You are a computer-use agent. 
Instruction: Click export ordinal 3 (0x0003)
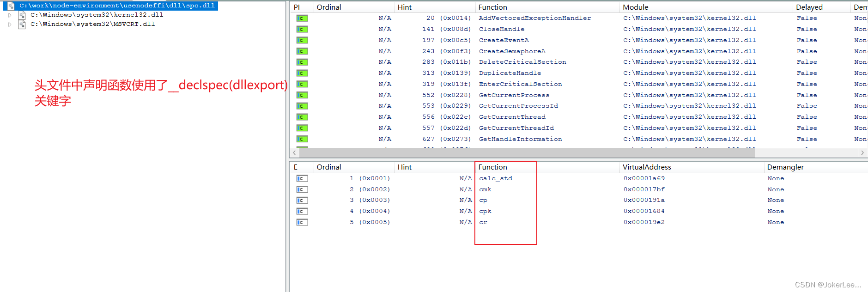pyautogui.click(x=370, y=200)
